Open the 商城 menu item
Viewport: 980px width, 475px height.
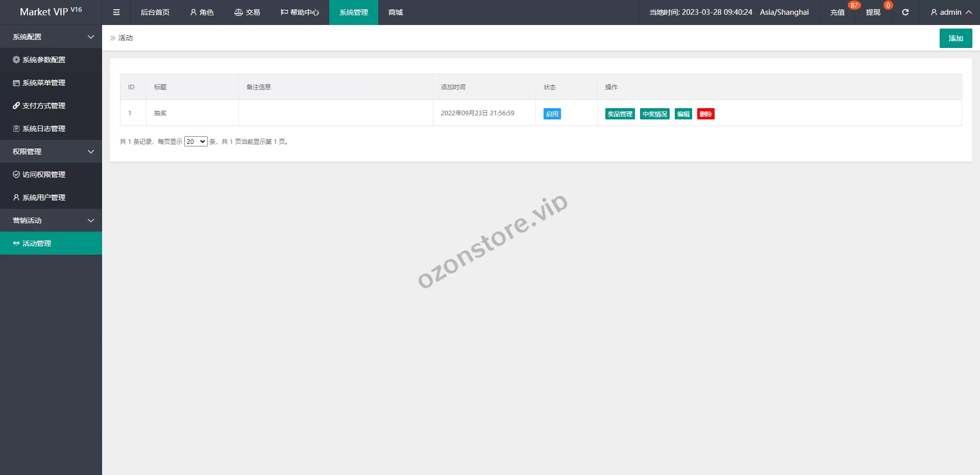coord(396,12)
